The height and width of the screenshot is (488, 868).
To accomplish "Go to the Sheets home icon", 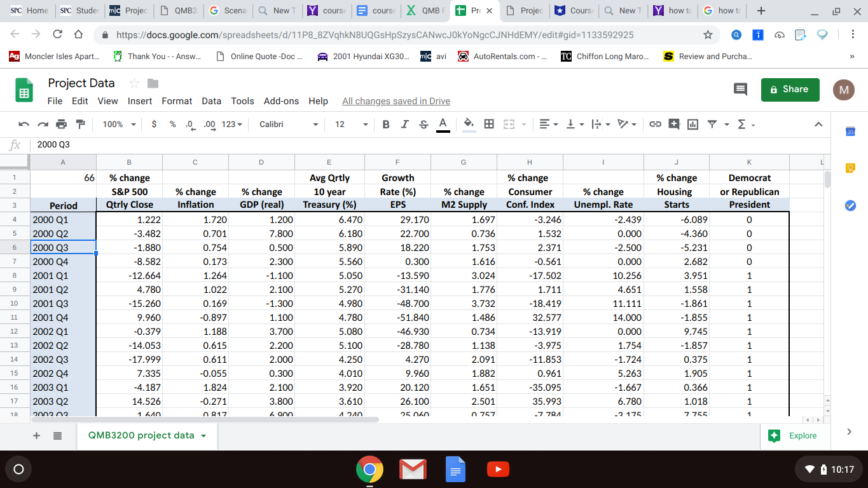I will 24,90.
